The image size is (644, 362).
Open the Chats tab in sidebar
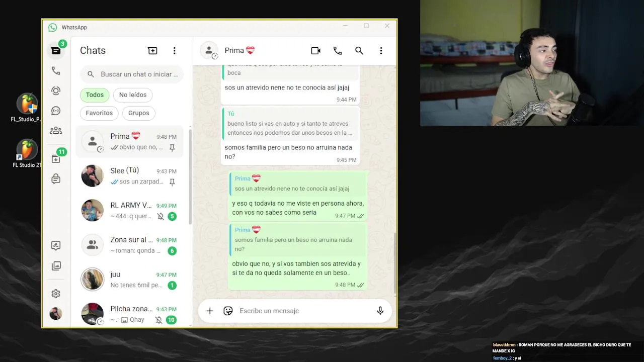pyautogui.click(x=56, y=51)
